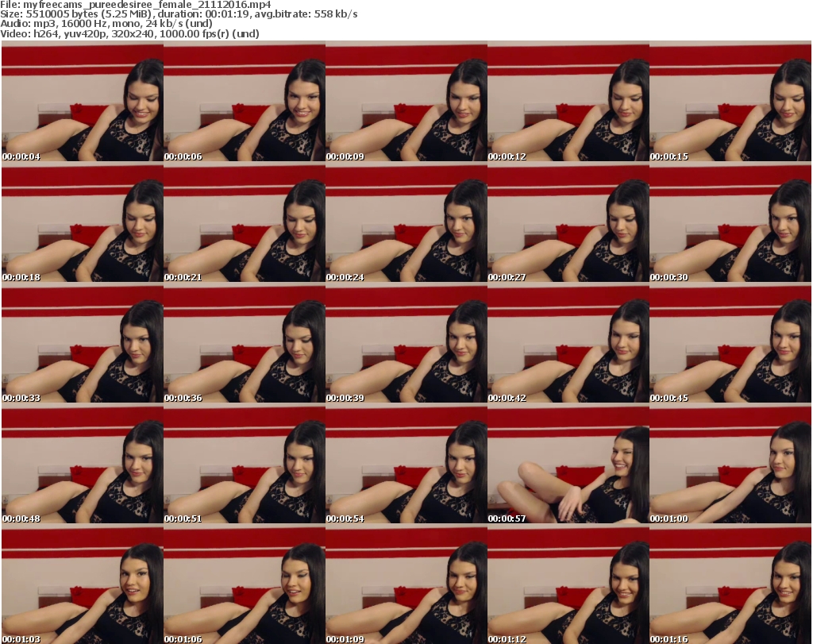813x644 pixels.
Task: Select the thumbnail frame at 00:01:00
Action: coord(730,464)
